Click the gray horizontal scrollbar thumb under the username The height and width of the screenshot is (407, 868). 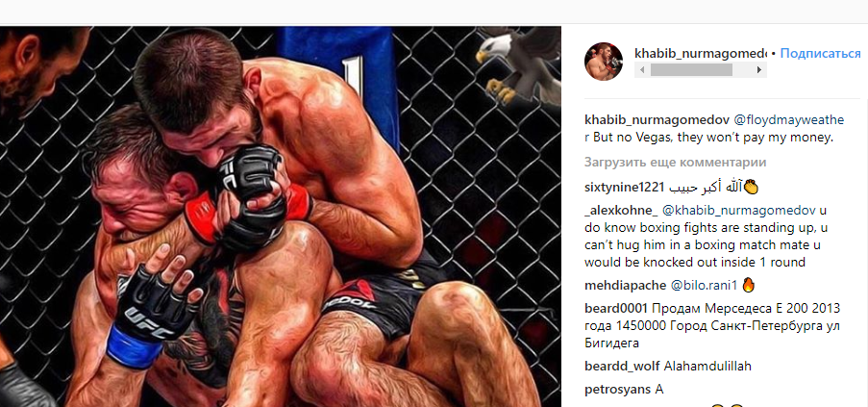coord(691,70)
